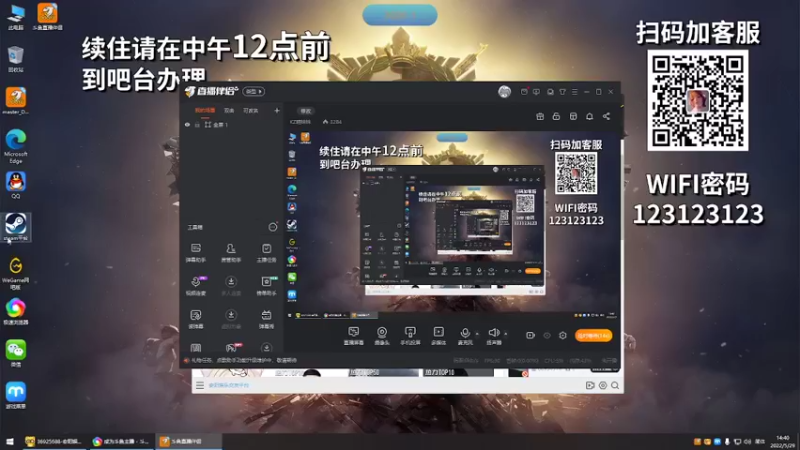The height and width of the screenshot is (450, 800).
Task: Open the Windows Start button
Action: pyautogui.click(x=9, y=441)
